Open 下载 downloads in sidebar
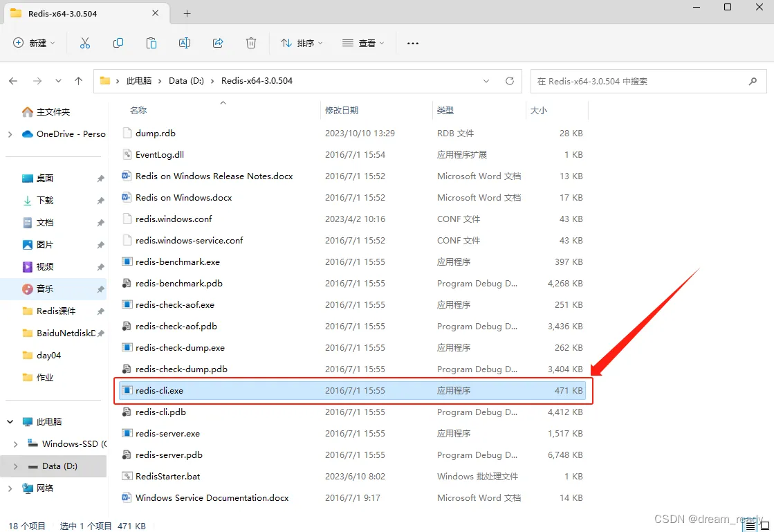The width and height of the screenshot is (774, 532). tap(38, 201)
